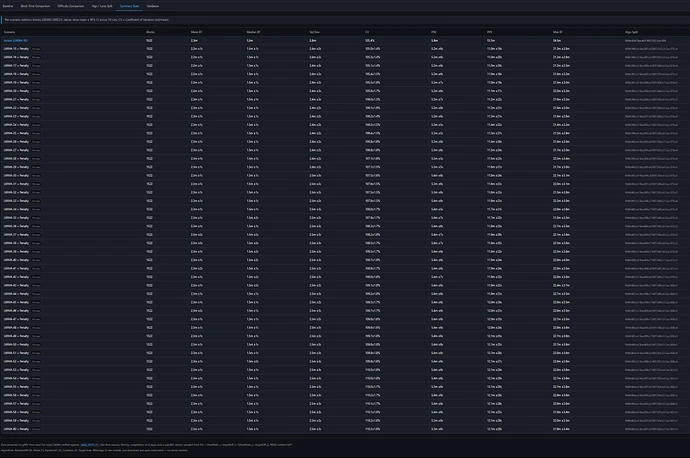Click the Blocks column header
The image size is (690, 458).
(150, 32)
